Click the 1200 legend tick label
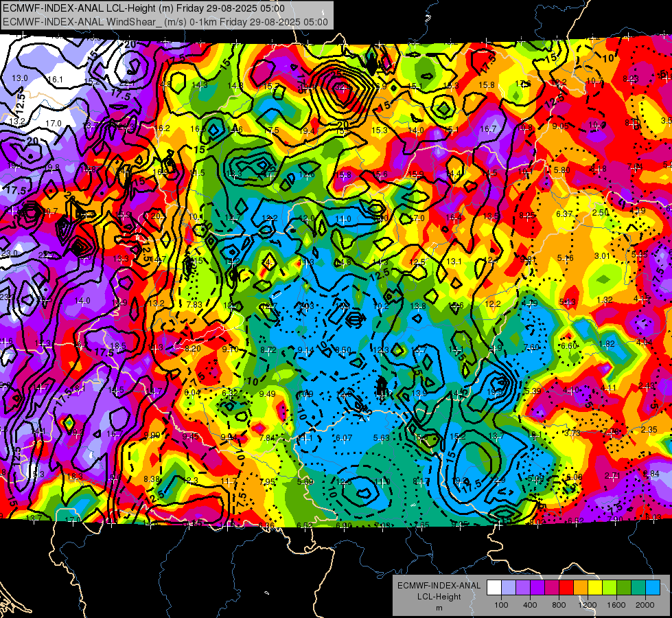 tap(588, 605)
